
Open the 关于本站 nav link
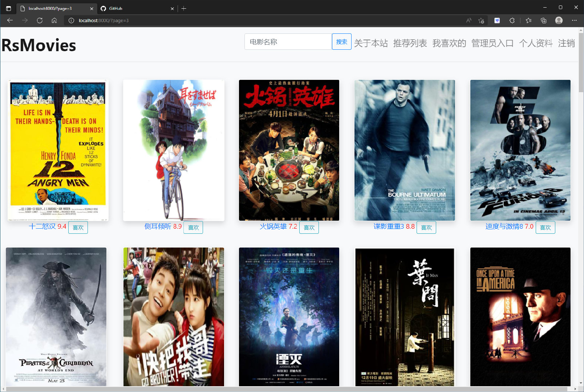click(x=371, y=43)
